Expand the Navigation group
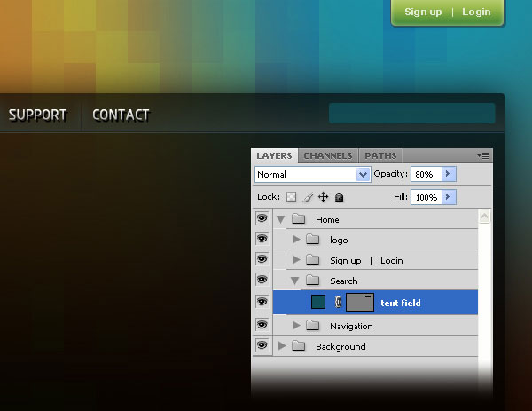Image resolution: width=532 pixels, height=411 pixels. click(296, 326)
